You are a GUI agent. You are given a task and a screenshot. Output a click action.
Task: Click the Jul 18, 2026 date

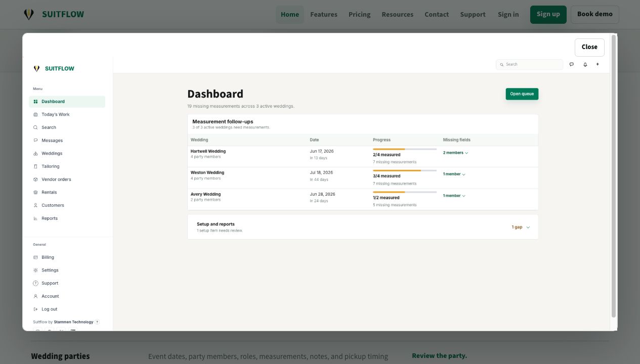(x=321, y=172)
